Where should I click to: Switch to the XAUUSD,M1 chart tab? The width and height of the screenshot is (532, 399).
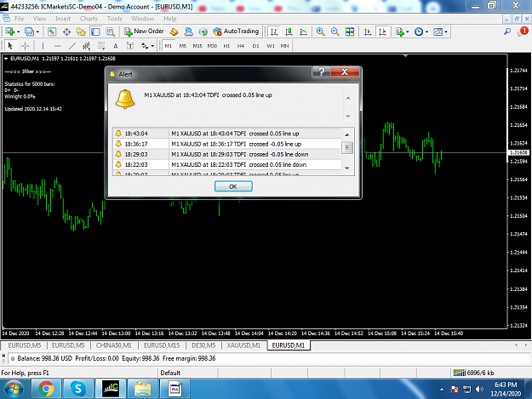pyautogui.click(x=243, y=345)
